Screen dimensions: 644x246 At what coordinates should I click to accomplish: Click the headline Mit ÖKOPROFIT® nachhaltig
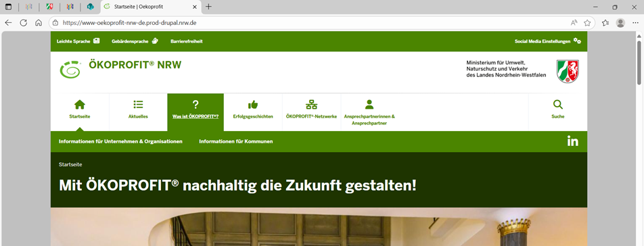(x=237, y=185)
